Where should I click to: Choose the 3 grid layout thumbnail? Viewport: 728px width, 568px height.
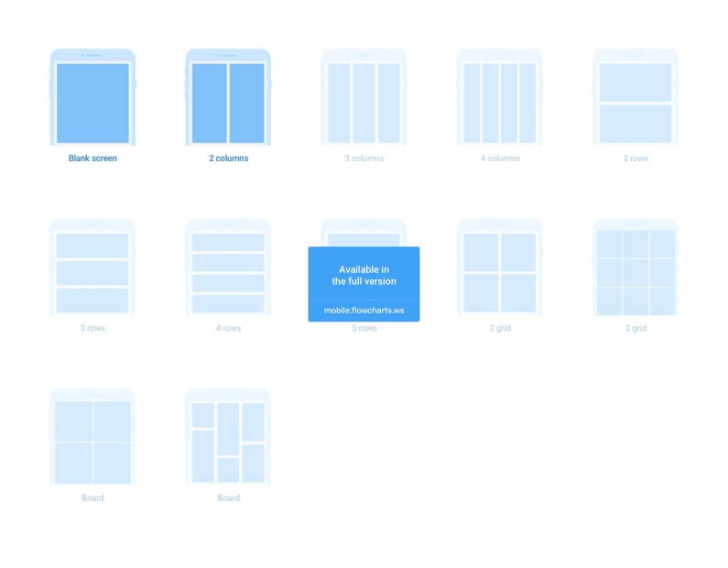click(x=636, y=267)
